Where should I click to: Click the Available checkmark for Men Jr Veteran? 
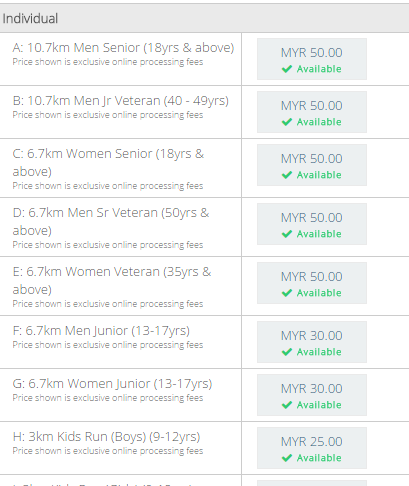coord(287,122)
